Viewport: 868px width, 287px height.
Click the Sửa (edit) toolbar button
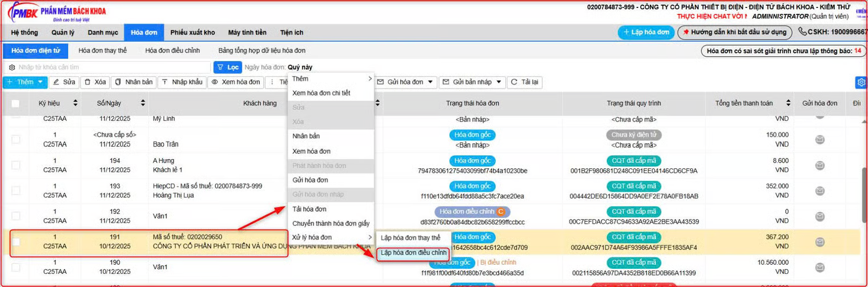[64, 82]
